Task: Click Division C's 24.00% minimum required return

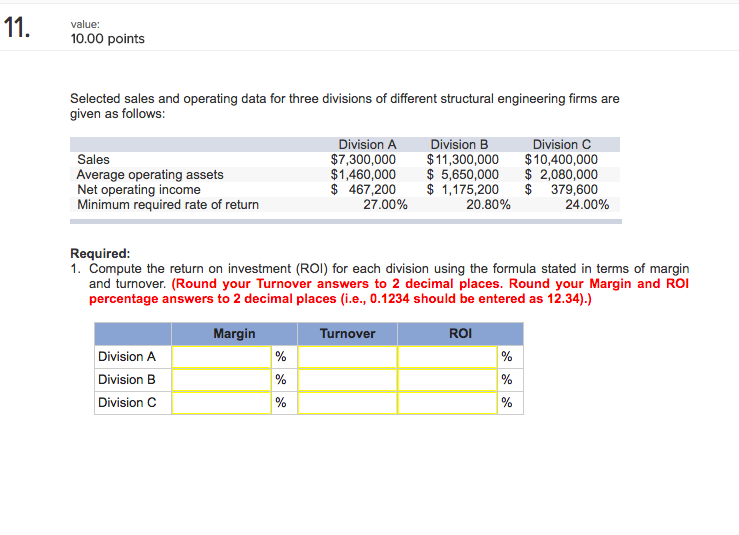Action: pos(587,205)
